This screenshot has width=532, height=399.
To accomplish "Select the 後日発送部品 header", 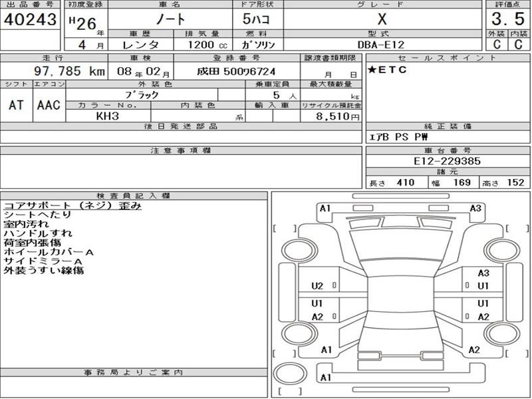I will [181, 126].
